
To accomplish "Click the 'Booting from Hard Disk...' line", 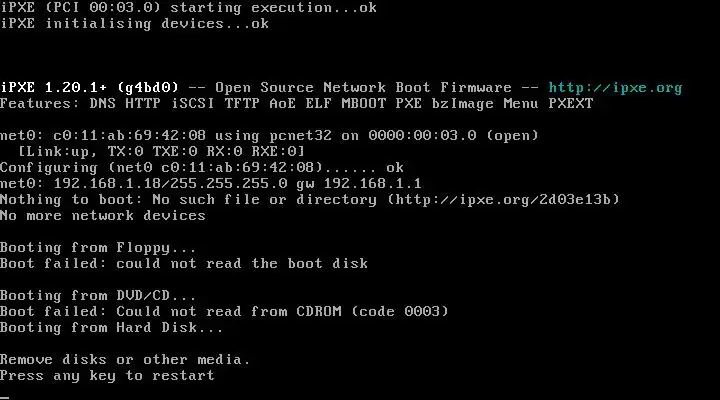I will coord(111,328).
